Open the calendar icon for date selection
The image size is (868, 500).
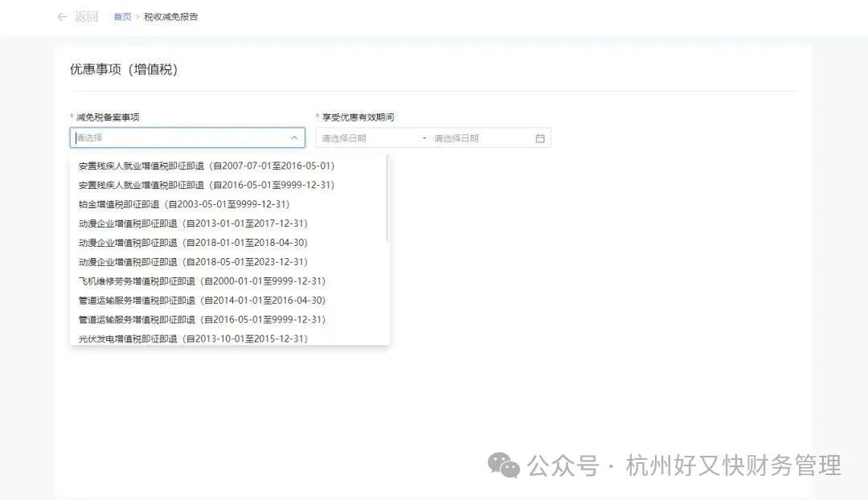coord(541,137)
